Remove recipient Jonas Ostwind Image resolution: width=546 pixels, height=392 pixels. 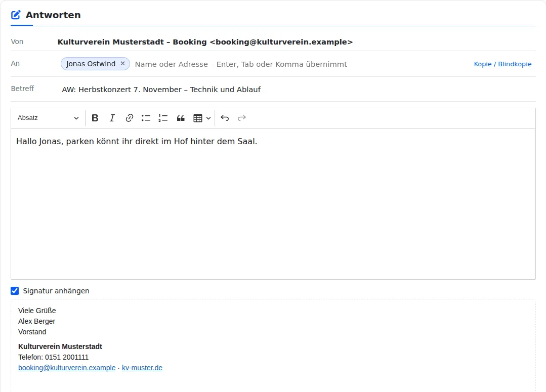point(122,64)
